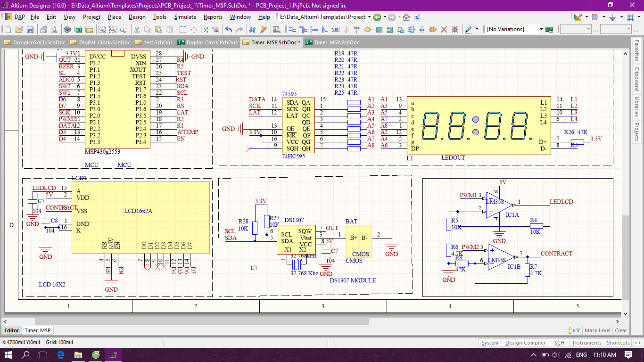The image size is (644, 362).
Task: Click the Mask Level button
Action: tap(597, 330)
